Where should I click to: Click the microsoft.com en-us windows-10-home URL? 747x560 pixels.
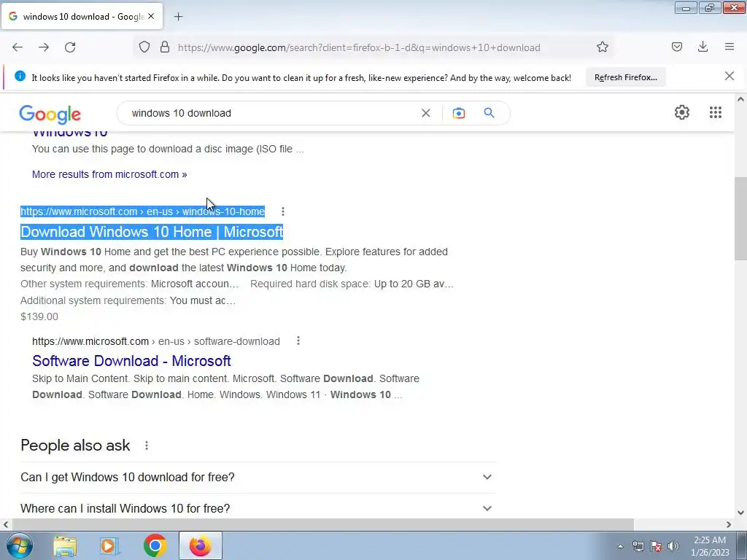coord(142,211)
